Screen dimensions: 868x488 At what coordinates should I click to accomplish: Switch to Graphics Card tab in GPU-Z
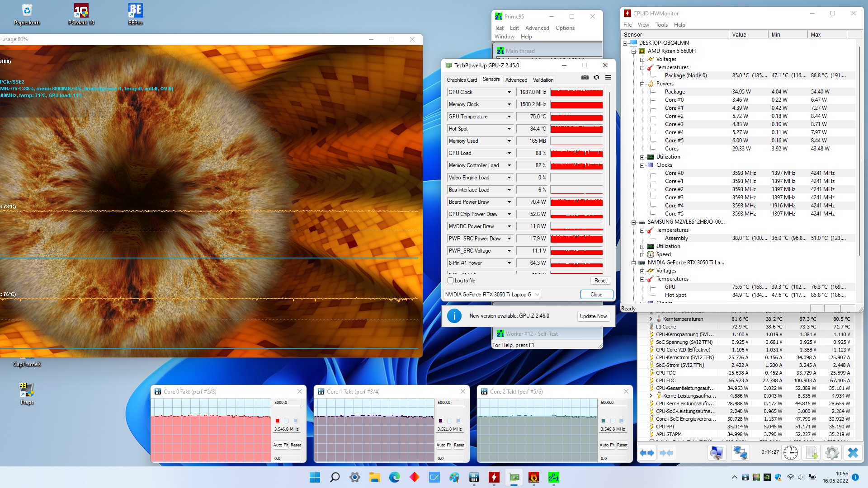462,80
